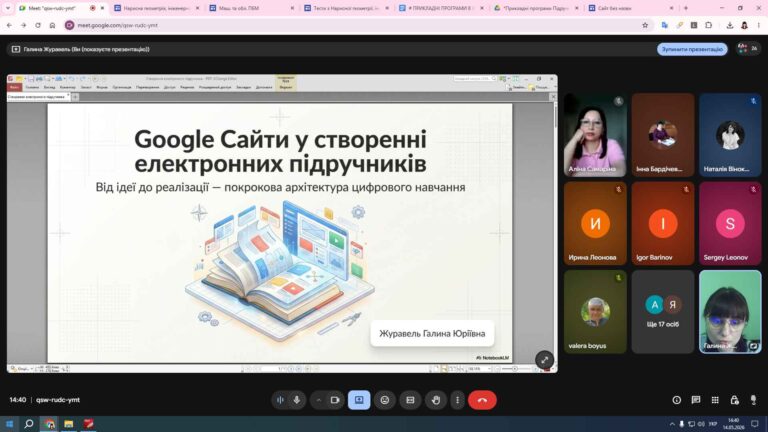Open Chrome profile avatar

744,25
